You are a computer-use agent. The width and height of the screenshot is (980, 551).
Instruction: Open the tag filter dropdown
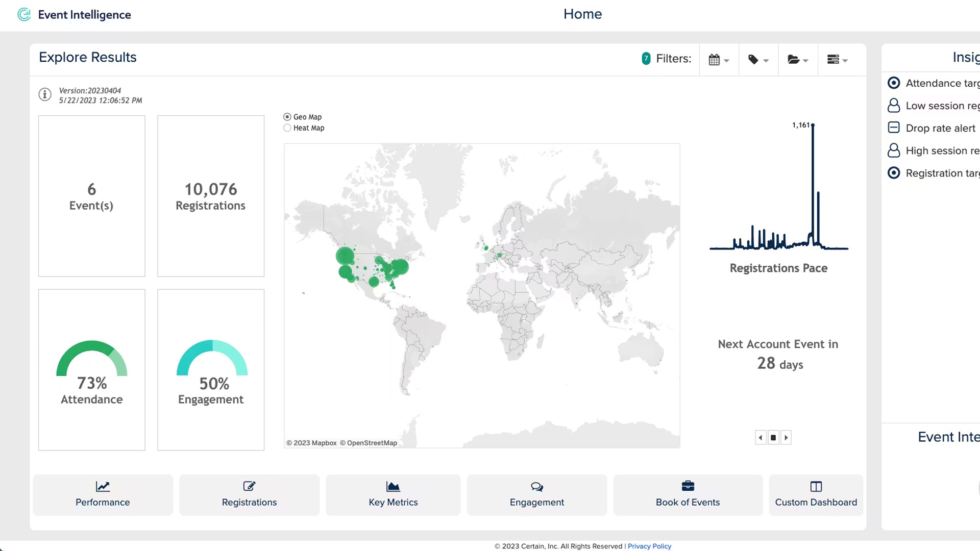tap(758, 60)
